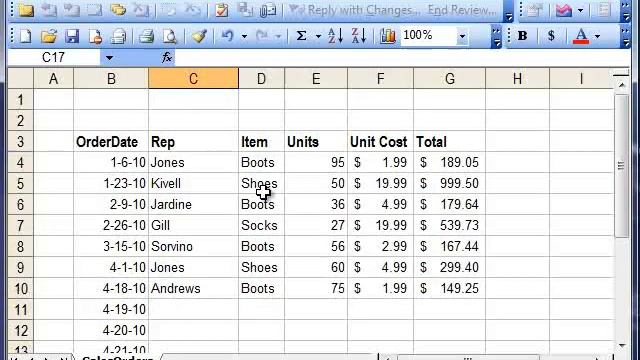Open the AutoSum functions dropdown arrow
Viewport: 640px width, 360px height.
coord(318,37)
